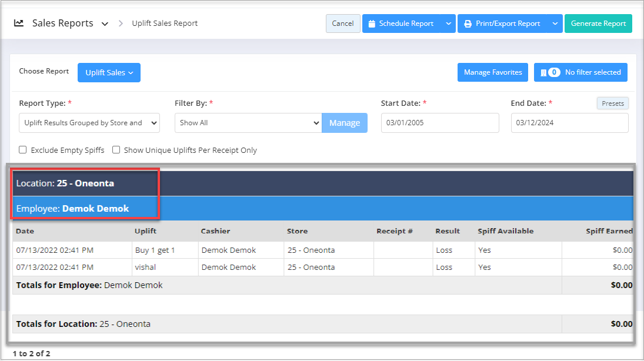Sort by the Uplift column header
This screenshot has height=361, width=644.
pyautogui.click(x=145, y=231)
